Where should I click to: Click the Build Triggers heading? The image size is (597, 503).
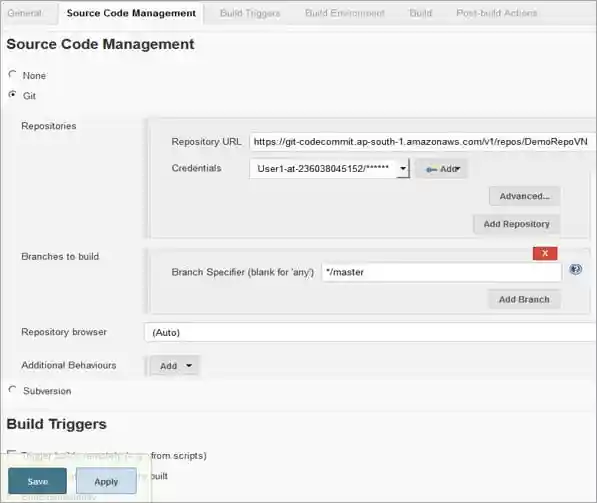tap(56, 424)
